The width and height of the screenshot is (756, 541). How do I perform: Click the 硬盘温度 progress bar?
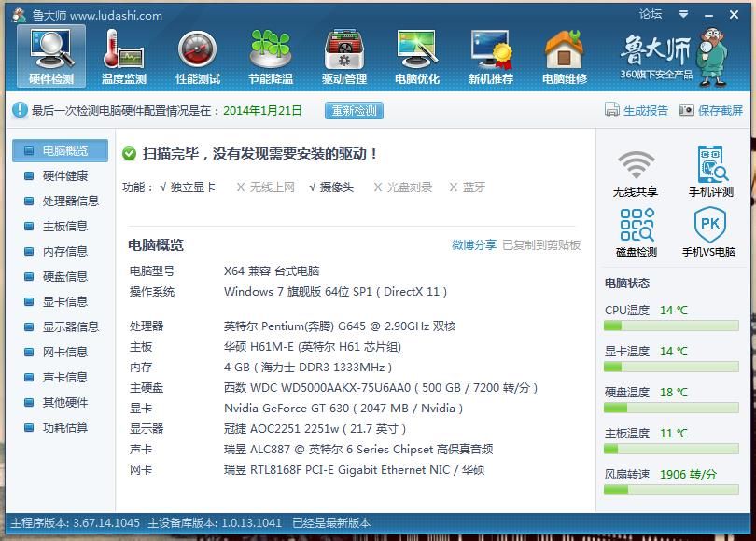(x=671, y=408)
